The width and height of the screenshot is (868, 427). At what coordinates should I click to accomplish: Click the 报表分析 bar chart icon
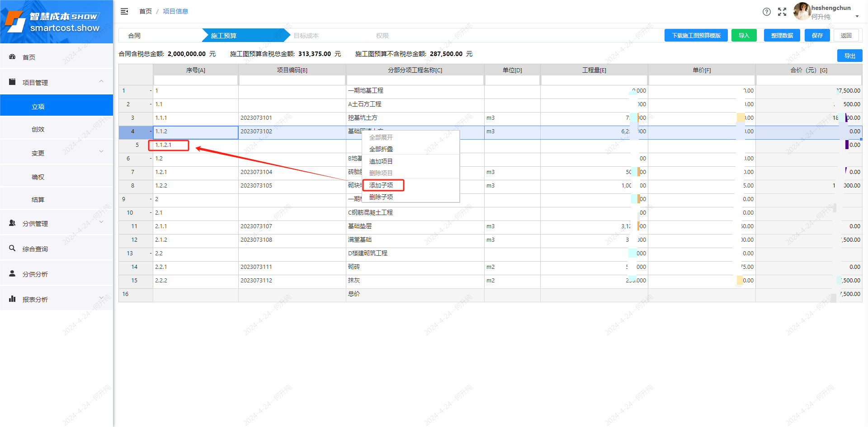13,299
